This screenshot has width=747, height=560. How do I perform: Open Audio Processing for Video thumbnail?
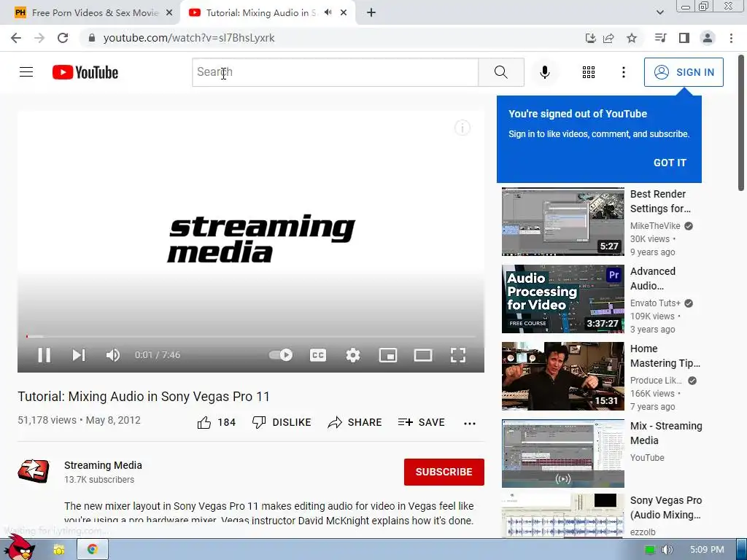click(562, 298)
